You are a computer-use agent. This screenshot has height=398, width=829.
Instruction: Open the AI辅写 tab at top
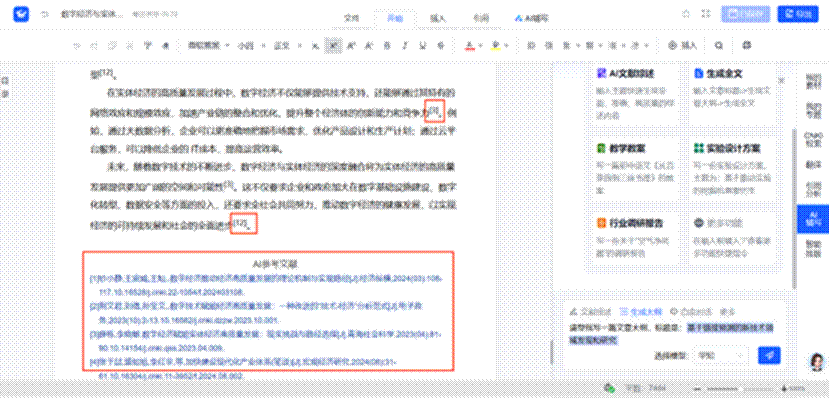tap(531, 18)
